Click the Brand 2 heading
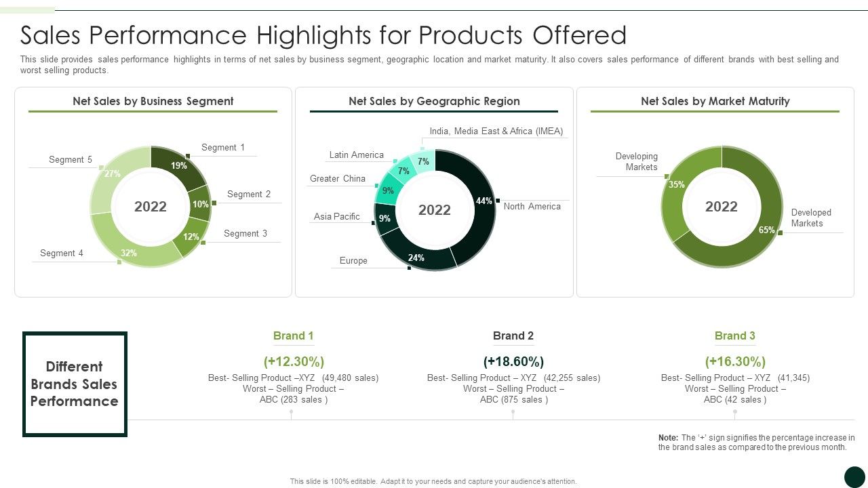 coord(513,335)
